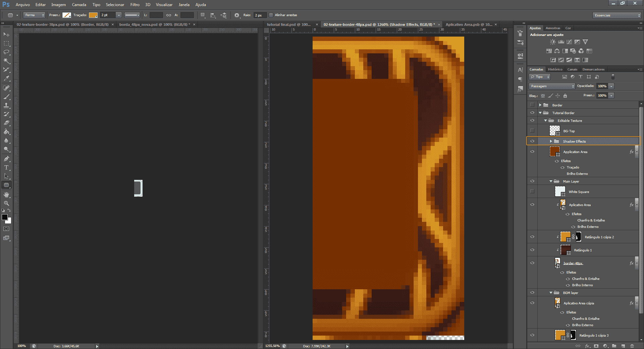Open the Essenciais workspace dropdown

[x=617, y=15]
